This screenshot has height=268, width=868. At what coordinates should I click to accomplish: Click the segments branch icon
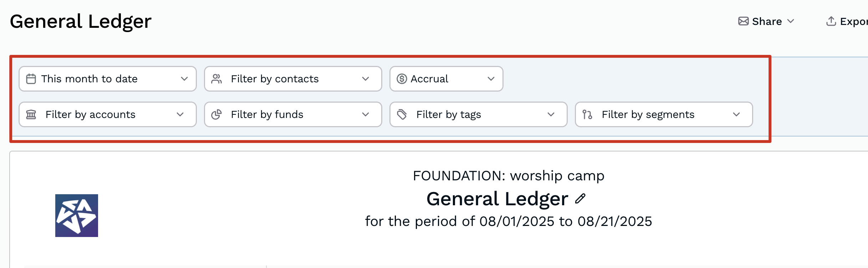click(x=587, y=114)
